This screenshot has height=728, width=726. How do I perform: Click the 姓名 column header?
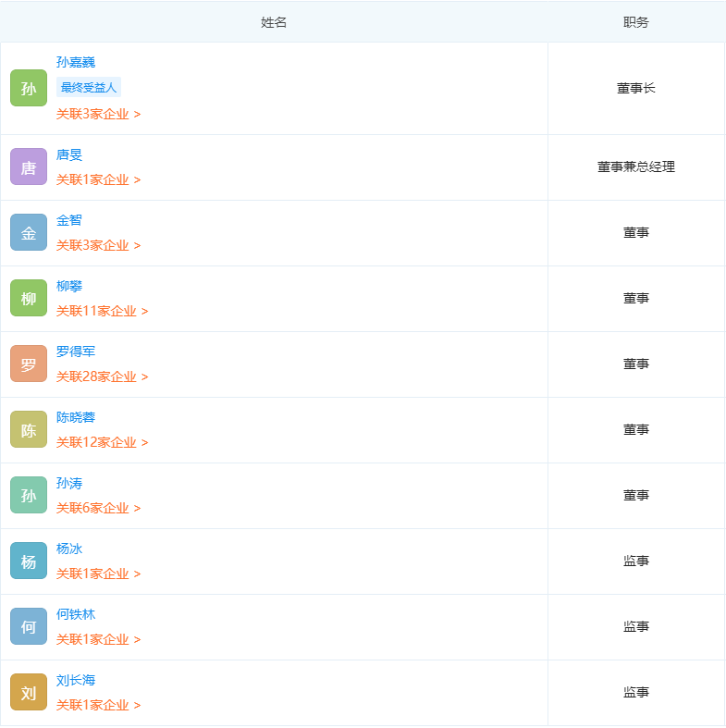click(274, 22)
